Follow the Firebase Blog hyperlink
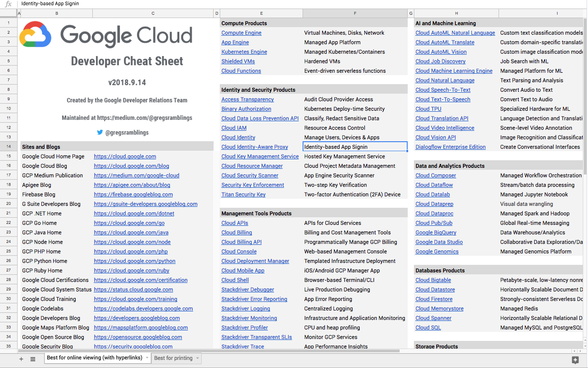588x368 pixels. (133, 194)
